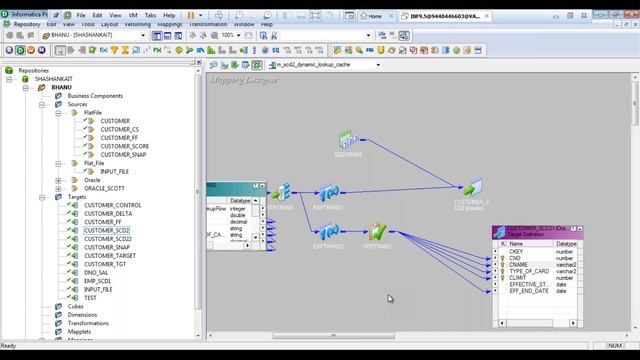The width and height of the screenshot is (640, 360).
Task: Open the Workflow Monitor (M) tool icon
Action: [42, 50]
